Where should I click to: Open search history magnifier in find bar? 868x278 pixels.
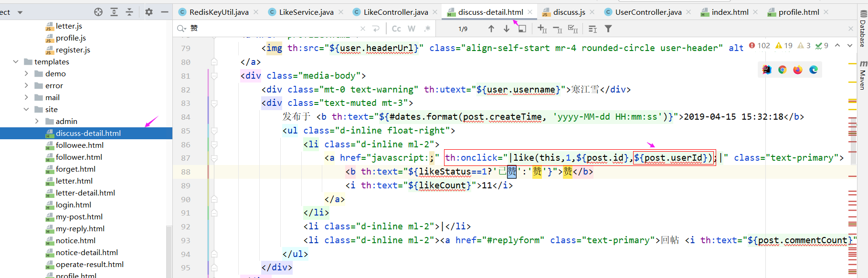point(181,29)
